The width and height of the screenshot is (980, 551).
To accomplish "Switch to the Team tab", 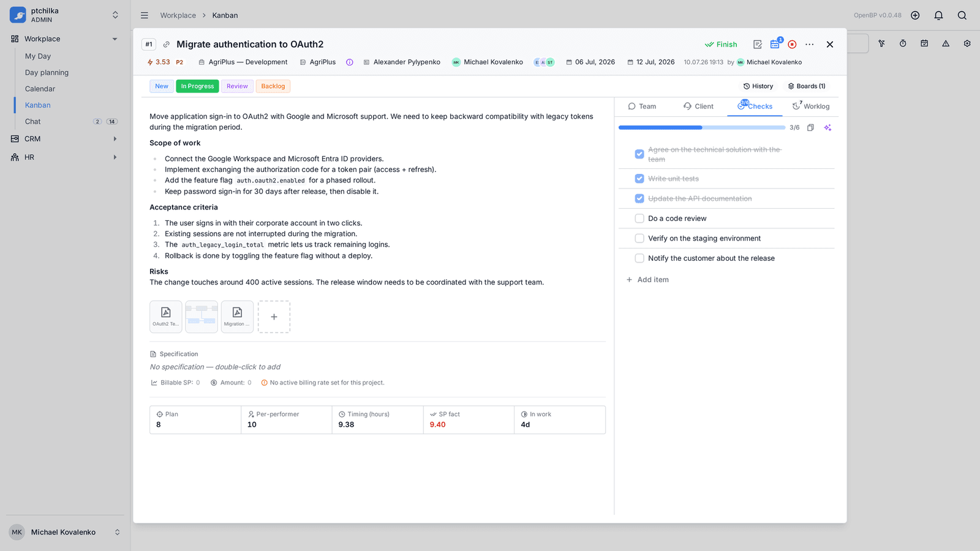I will coord(642,107).
